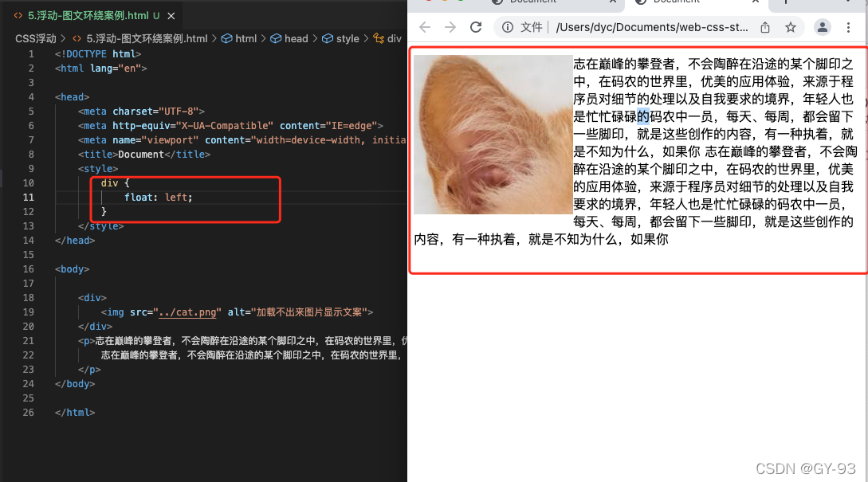This screenshot has height=482, width=868.
Task: Click the <title>Document</title> line
Action: coord(144,155)
